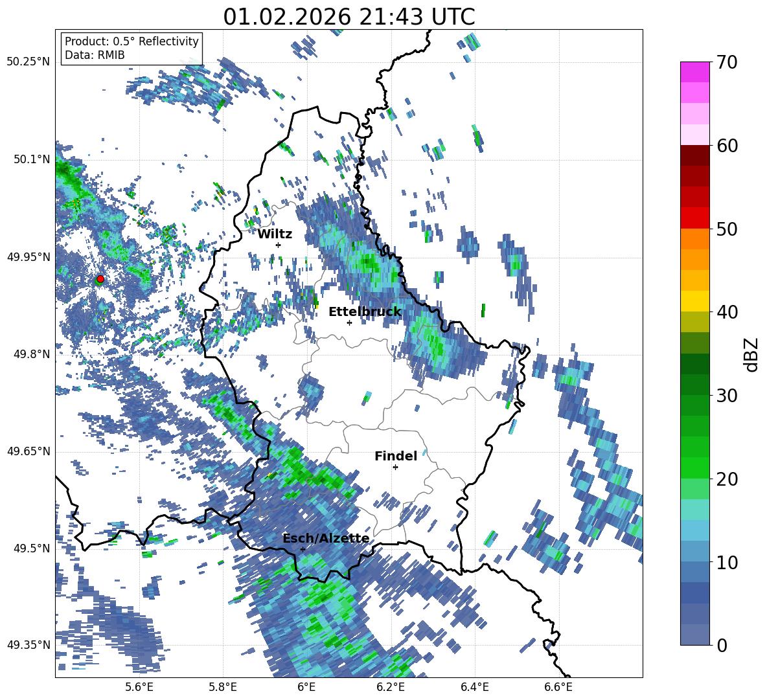Click the magenta top colorbar segment

pyautogui.click(x=694, y=72)
